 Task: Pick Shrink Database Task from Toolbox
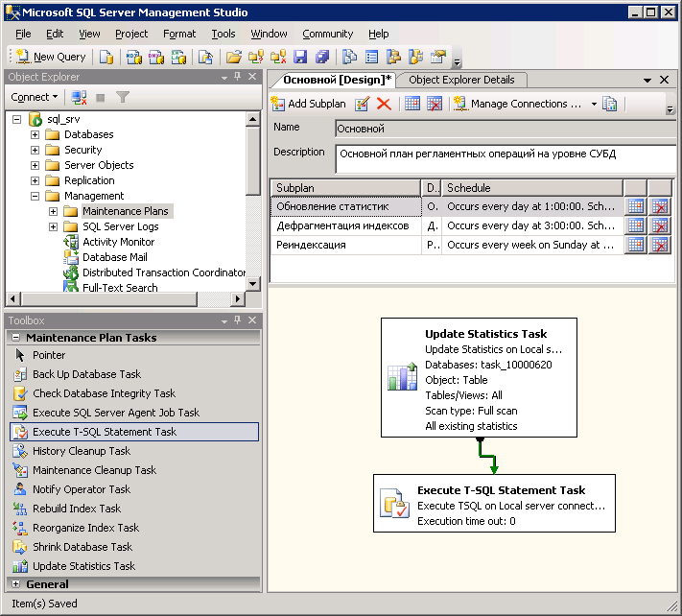pos(82,547)
